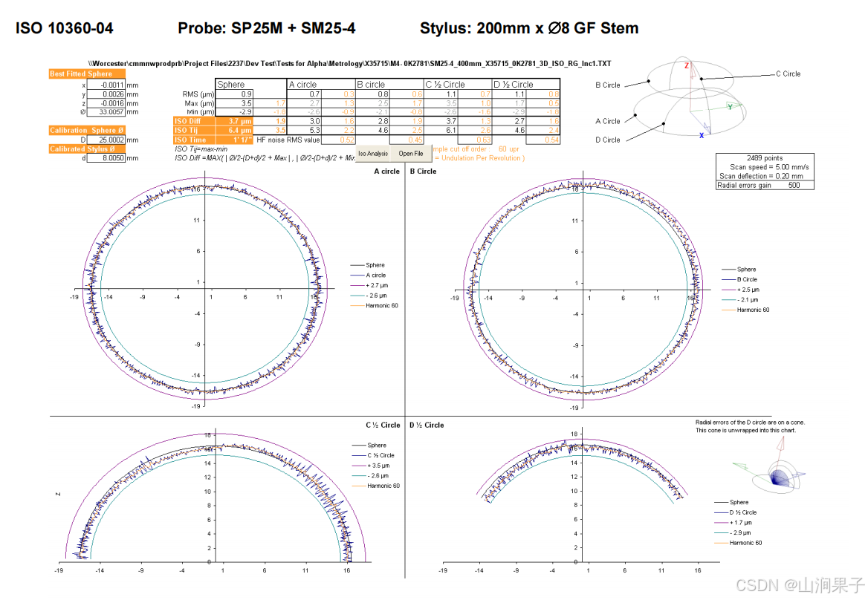Select the ISO Tij value 6.4 µm
868x600 pixels.
(234, 131)
